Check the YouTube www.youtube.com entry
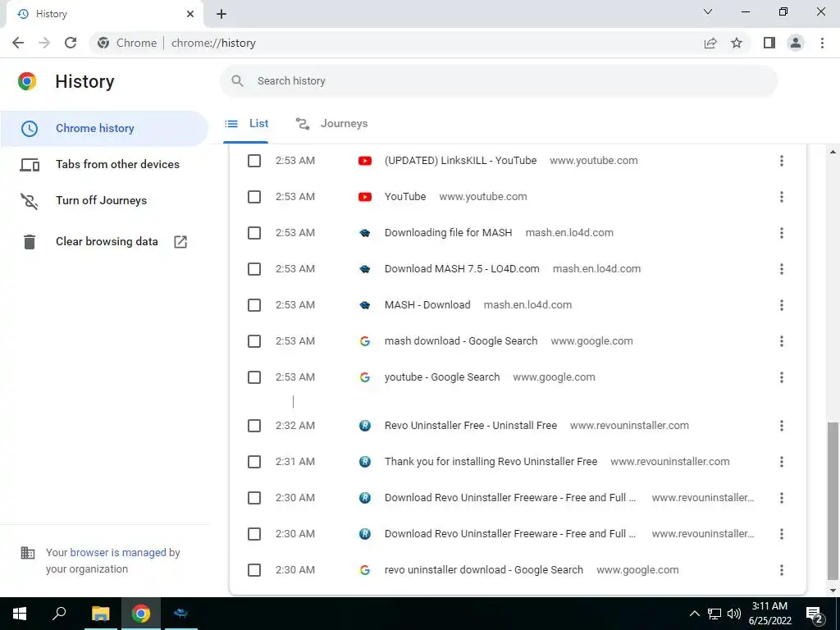The image size is (840, 630). (254, 197)
